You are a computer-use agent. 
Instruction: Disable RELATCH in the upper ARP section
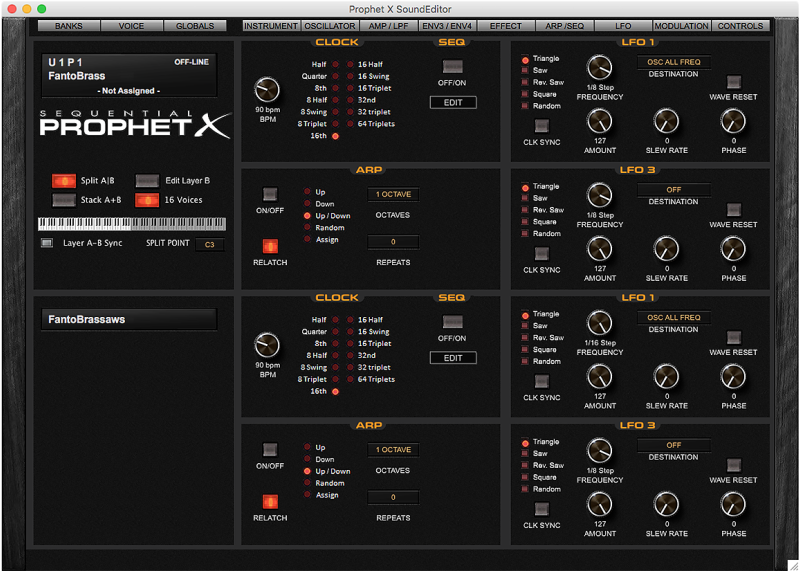270,246
